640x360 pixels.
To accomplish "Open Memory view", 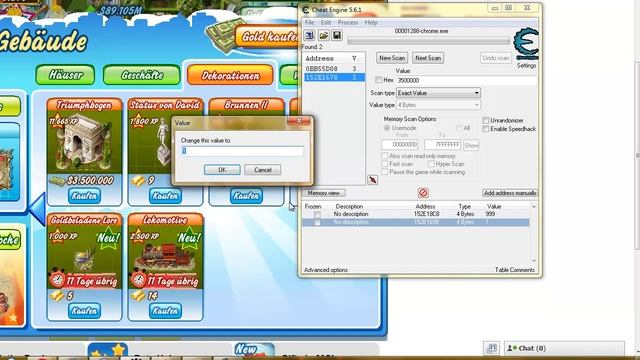I will click(324, 193).
